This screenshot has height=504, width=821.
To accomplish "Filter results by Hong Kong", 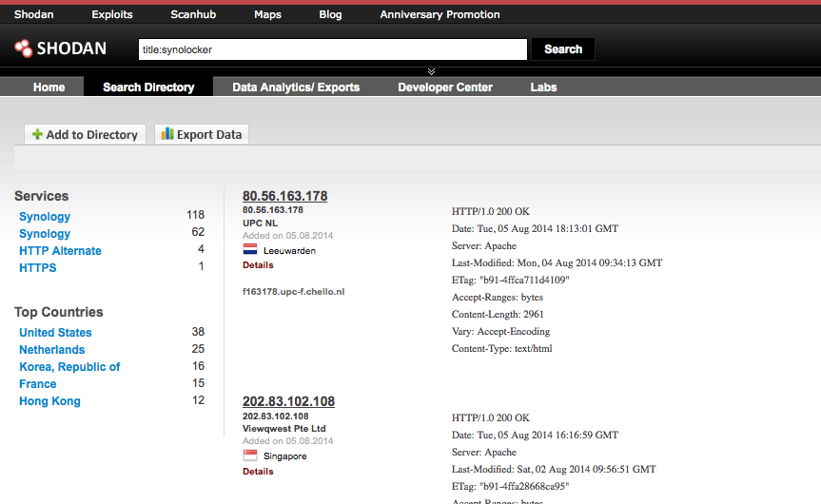I will click(49, 401).
